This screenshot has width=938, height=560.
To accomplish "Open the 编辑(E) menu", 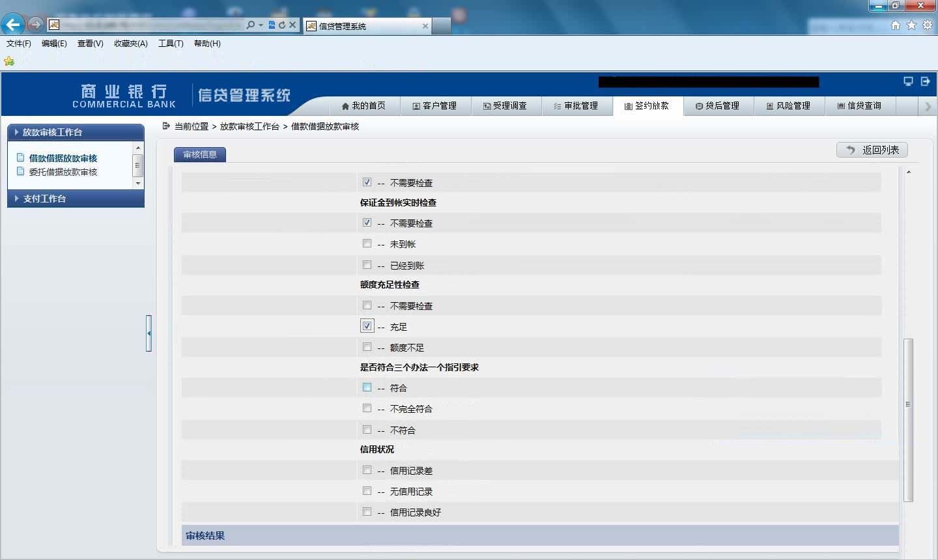I will [x=54, y=44].
